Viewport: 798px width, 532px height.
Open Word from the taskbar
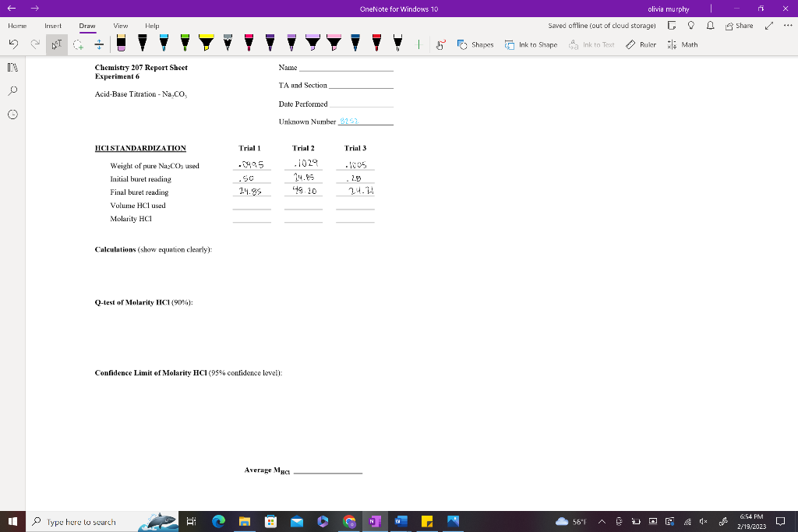[x=401, y=521]
